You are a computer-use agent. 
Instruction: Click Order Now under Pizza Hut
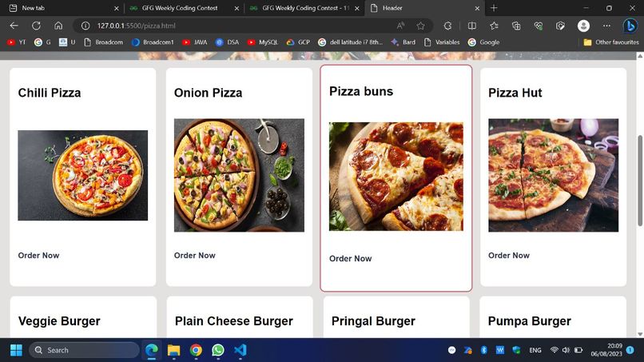509,255
